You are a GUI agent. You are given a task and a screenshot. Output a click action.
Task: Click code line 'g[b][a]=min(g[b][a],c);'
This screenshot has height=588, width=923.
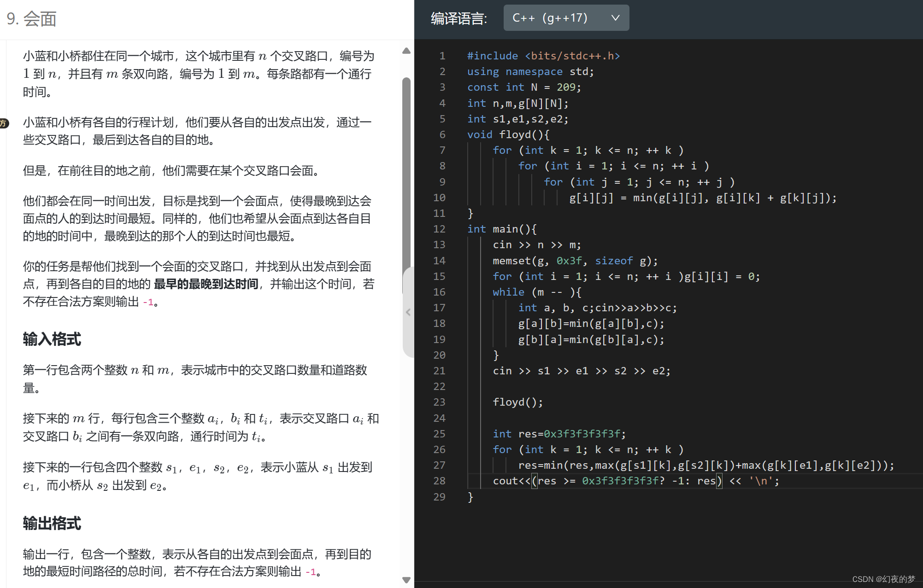tap(591, 339)
